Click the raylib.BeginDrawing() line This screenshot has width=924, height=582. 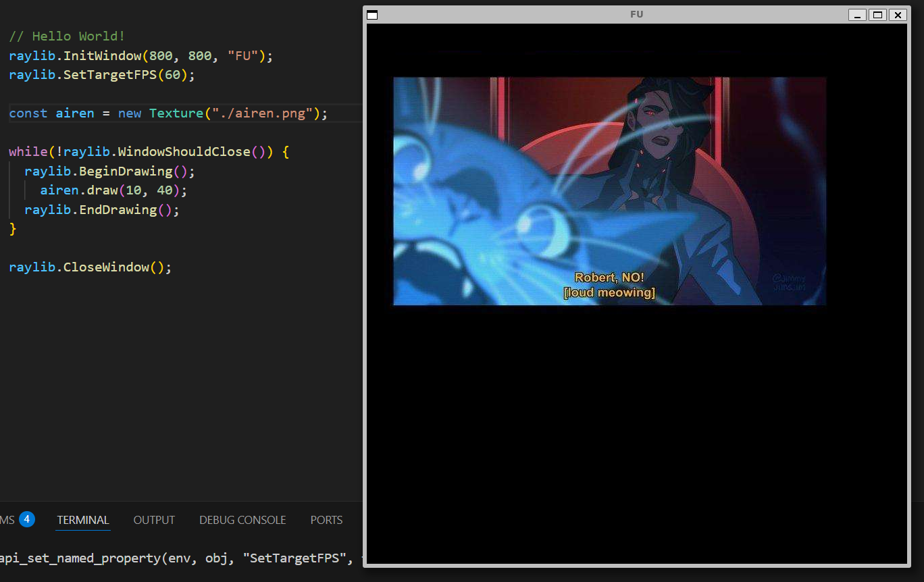coord(109,171)
